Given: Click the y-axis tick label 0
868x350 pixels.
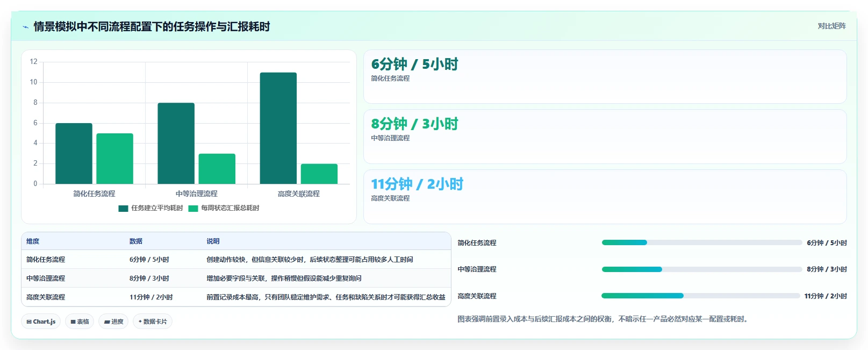Looking at the screenshot, I should click(x=35, y=184).
